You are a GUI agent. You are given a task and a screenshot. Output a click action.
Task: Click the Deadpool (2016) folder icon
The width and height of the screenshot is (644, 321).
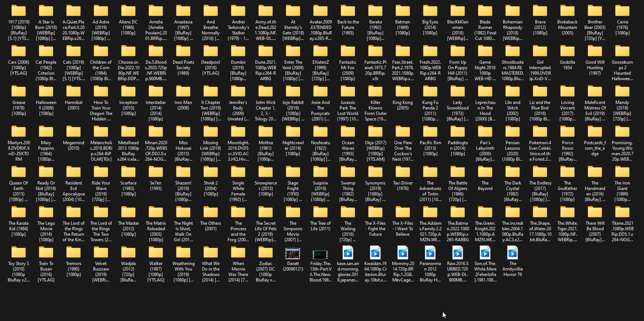pyautogui.click(x=211, y=51)
